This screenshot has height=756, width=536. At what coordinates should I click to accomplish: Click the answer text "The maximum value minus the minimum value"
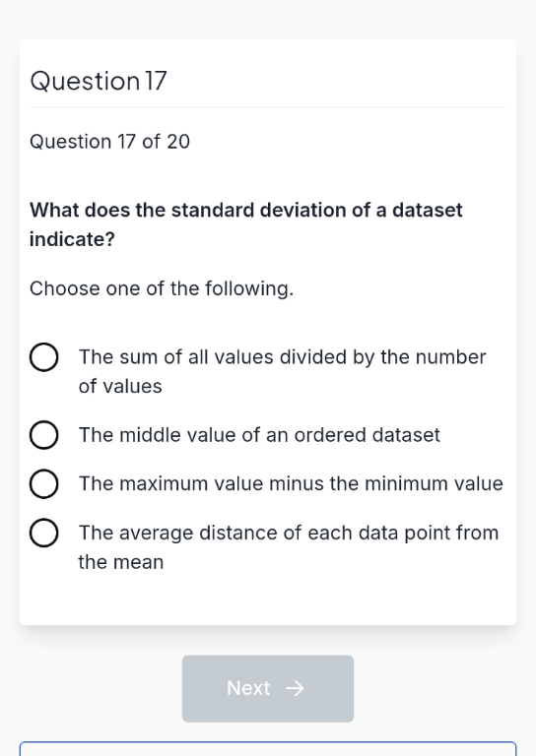coord(291,483)
